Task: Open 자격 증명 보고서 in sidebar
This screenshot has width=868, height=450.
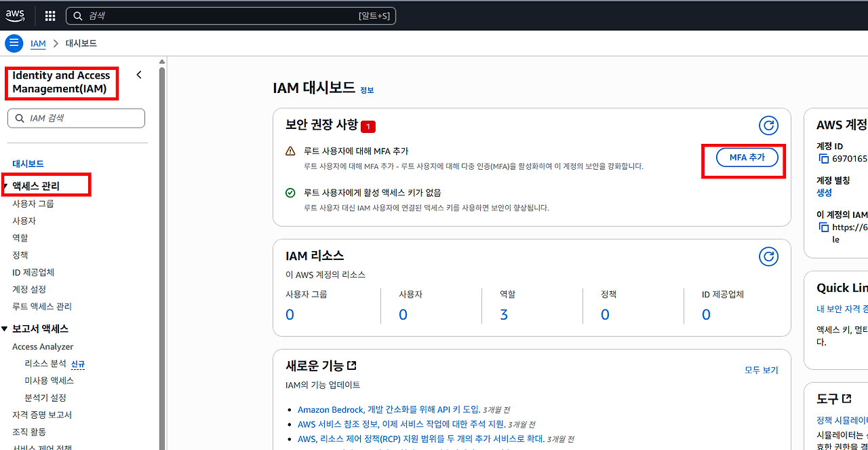Action: (42, 415)
